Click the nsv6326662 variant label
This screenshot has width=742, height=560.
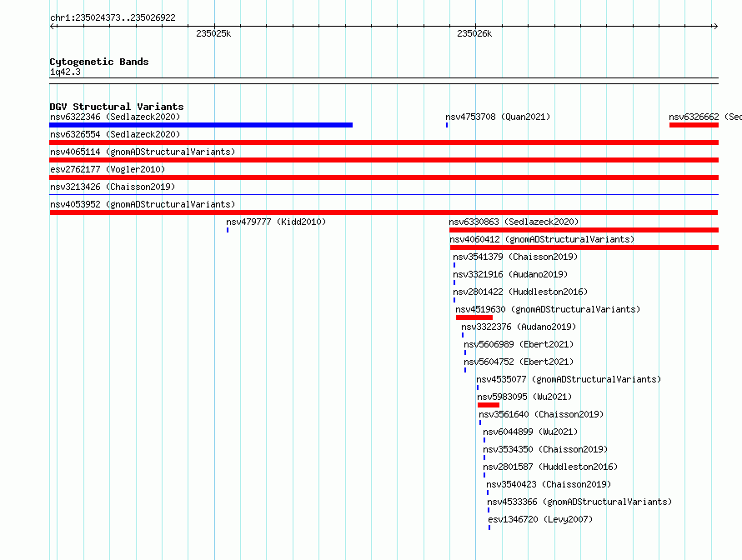click(x=705, y=117)
